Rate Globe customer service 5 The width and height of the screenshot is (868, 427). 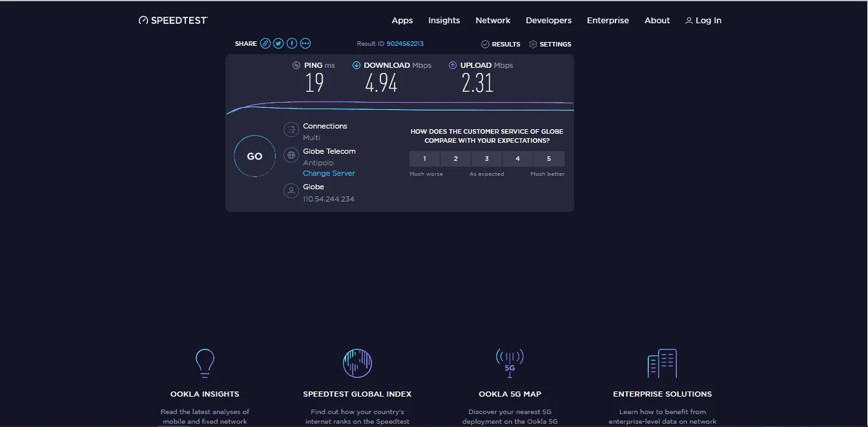[x=549, y=159]
